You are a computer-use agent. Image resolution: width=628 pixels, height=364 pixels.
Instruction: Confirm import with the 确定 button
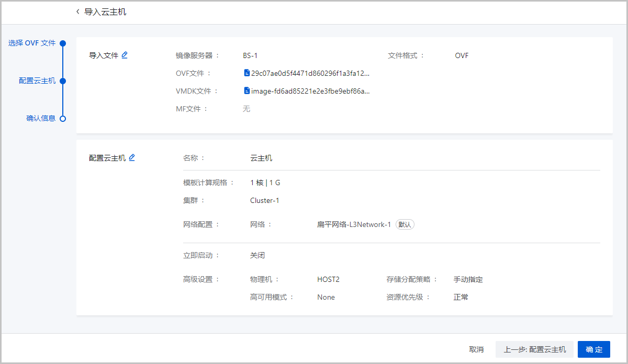pos(594,349)
